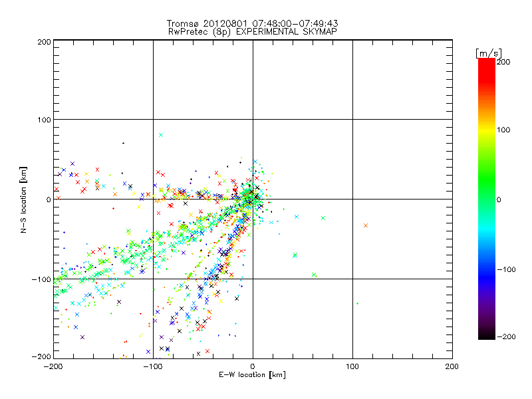
Task: Click the orange cross marker east of 100 km
Action: (365, 225)
